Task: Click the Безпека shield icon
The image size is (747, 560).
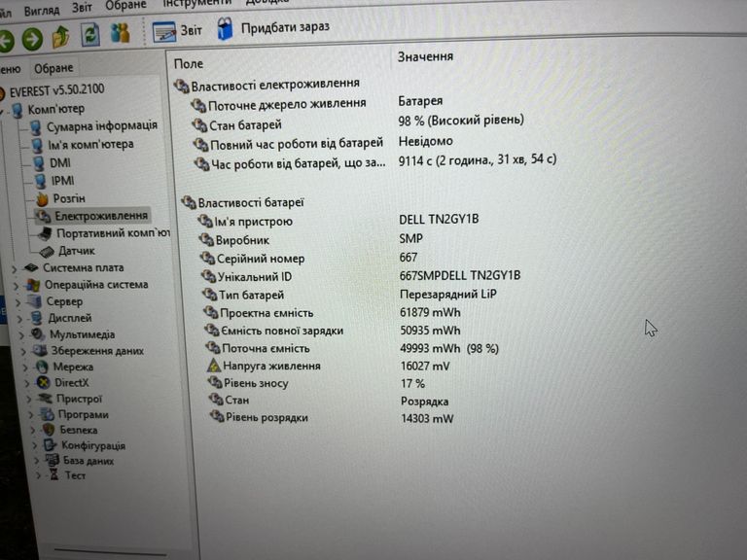Action: 49,430
